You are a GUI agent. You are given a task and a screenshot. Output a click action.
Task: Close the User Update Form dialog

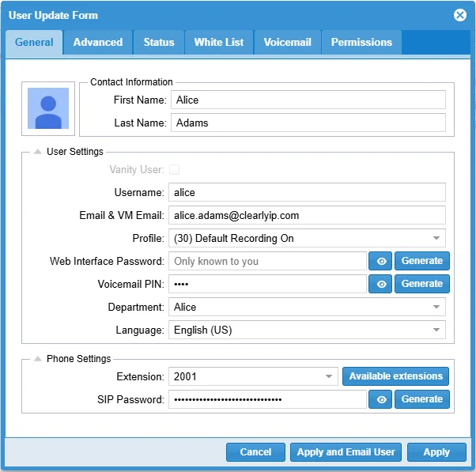(x=460, y=15)
